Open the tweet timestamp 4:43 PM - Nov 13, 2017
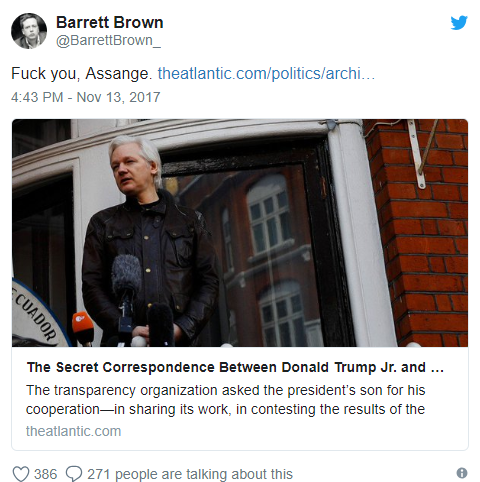 coord(86,97)
